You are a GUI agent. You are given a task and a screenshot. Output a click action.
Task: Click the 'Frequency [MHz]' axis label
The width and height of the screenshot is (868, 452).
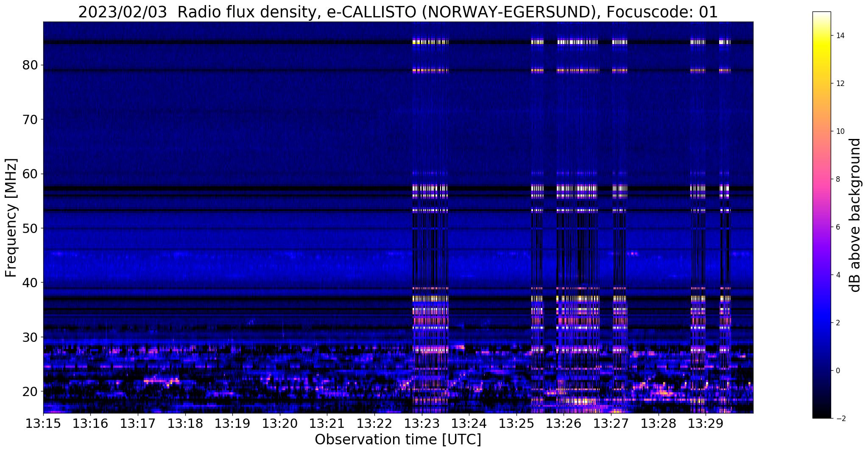(x=11, y=218)
